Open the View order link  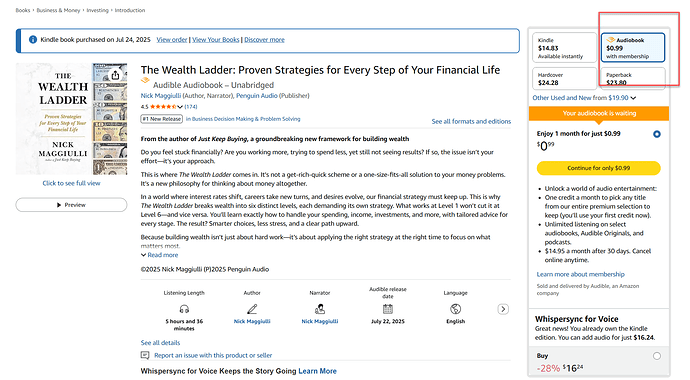[172, 40]
